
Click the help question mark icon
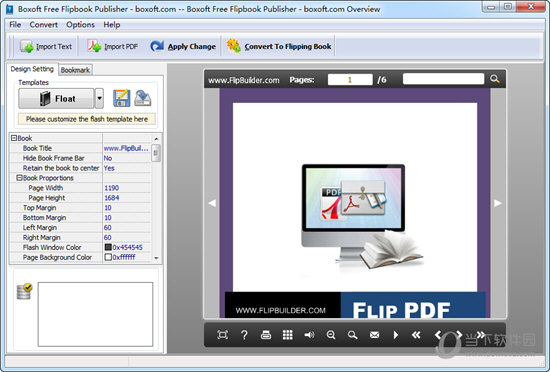click(x=244, y=335)
